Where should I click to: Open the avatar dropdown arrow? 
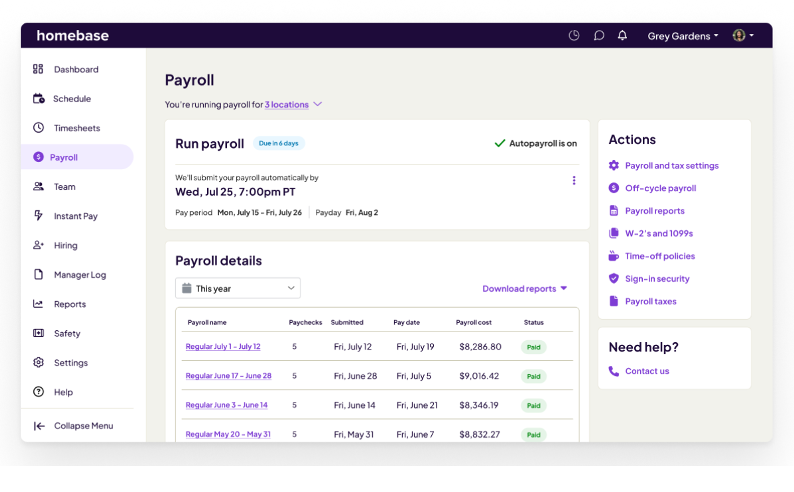[x=751, y=35]
